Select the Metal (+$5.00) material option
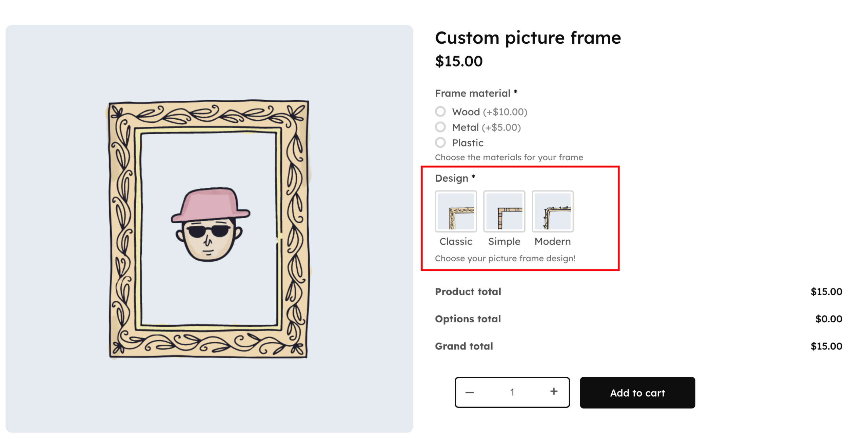 click(440, 127)
